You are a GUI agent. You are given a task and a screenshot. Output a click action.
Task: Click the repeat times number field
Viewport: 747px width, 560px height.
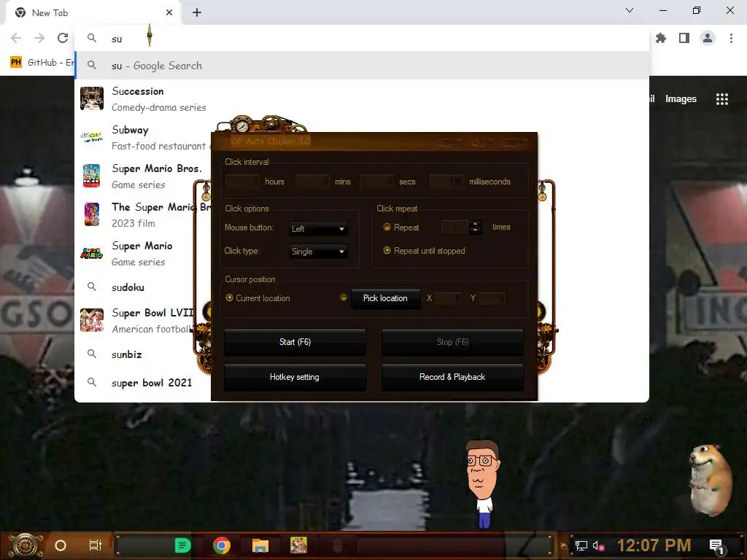point(455,227)
